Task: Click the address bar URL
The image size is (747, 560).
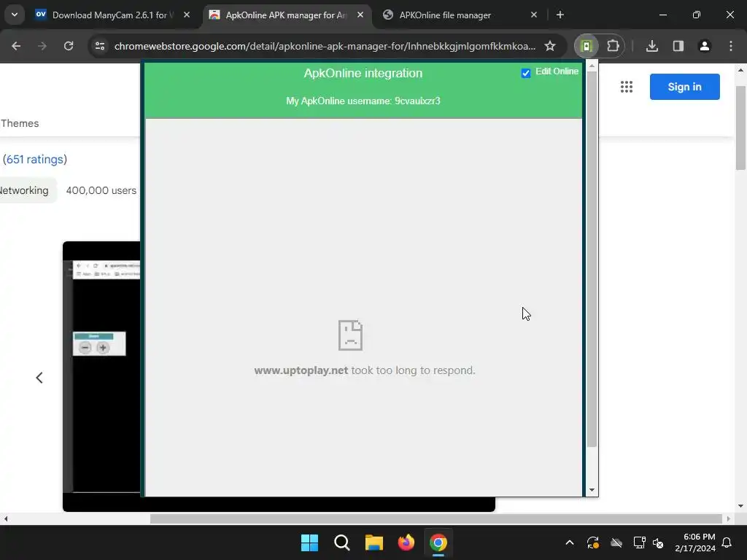Action: coord(325,46)
